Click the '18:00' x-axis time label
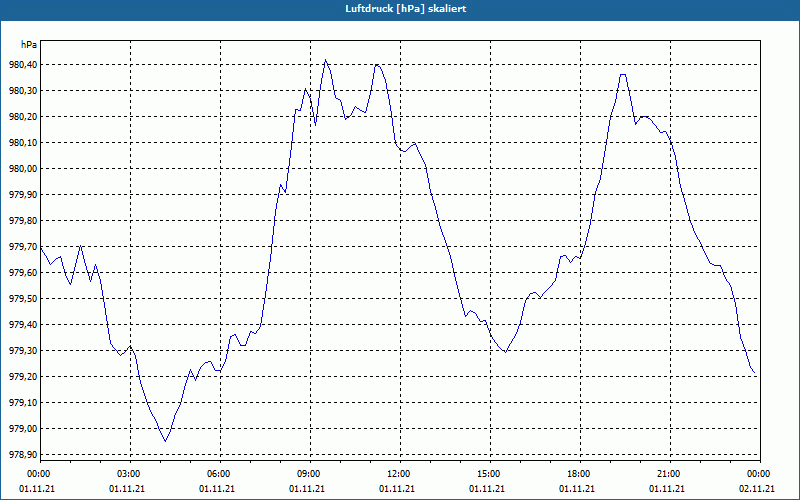The width and height of the screenshot is (800, 500). (581, 474)
